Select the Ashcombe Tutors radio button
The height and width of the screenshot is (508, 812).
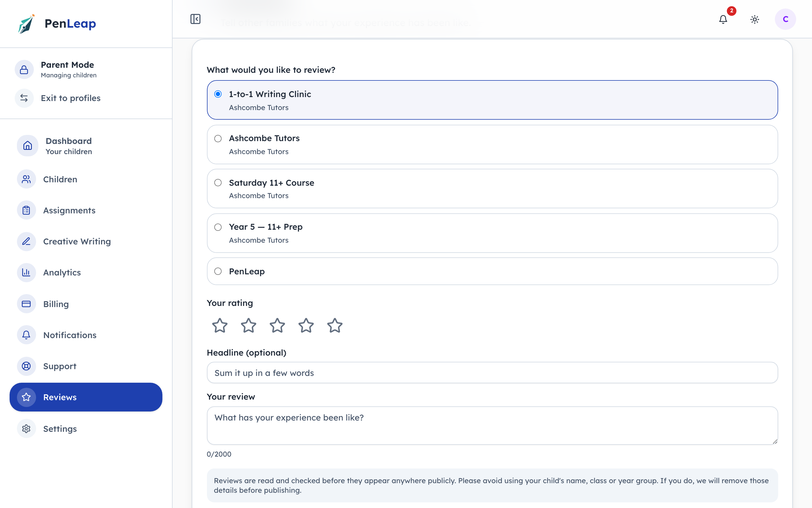pos(218,138)
